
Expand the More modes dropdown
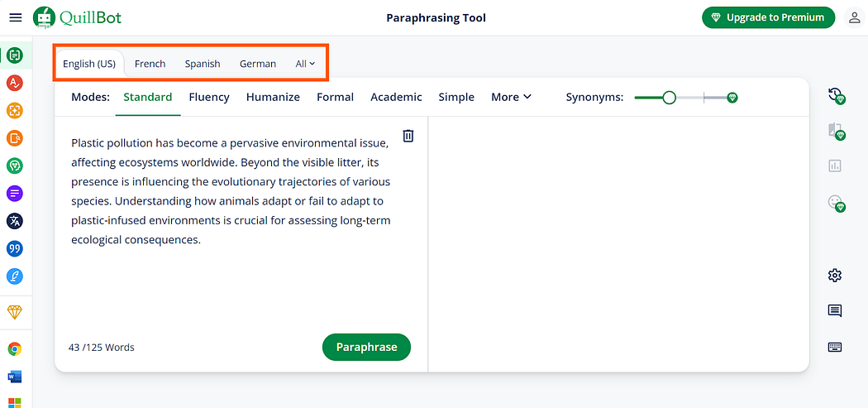[511, 97]
